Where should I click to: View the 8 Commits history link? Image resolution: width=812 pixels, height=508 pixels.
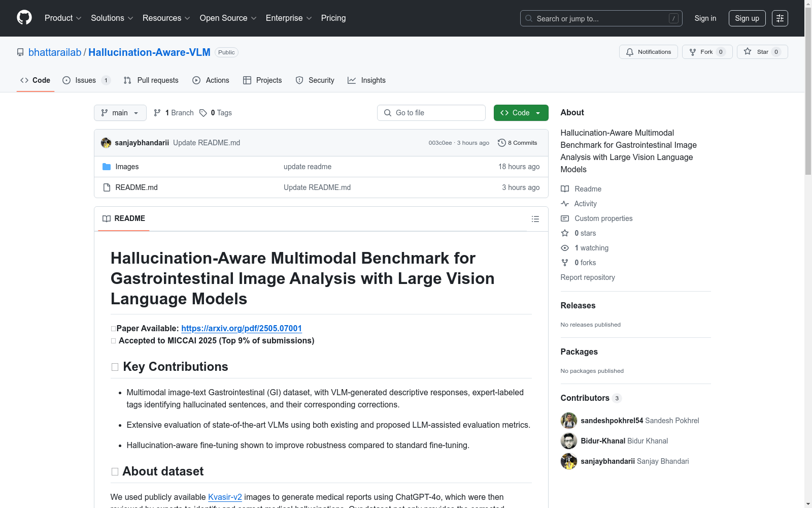(518, 143)
